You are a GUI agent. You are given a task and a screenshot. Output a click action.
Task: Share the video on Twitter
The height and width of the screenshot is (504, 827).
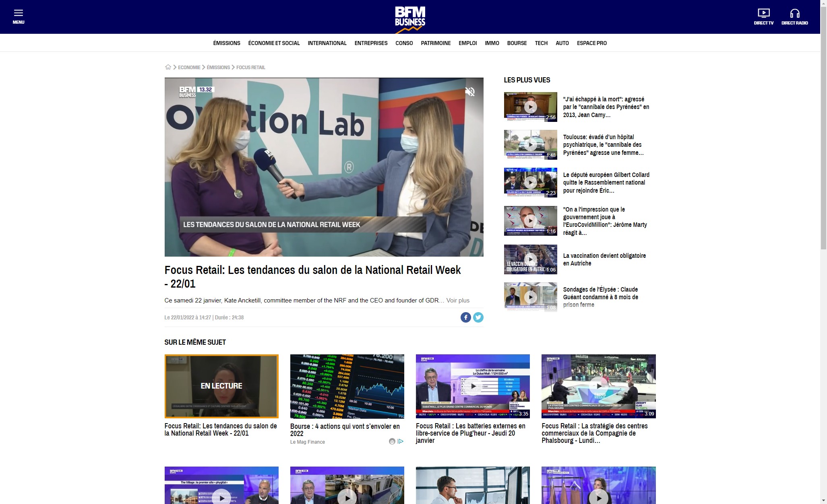[x=478, y=317]
